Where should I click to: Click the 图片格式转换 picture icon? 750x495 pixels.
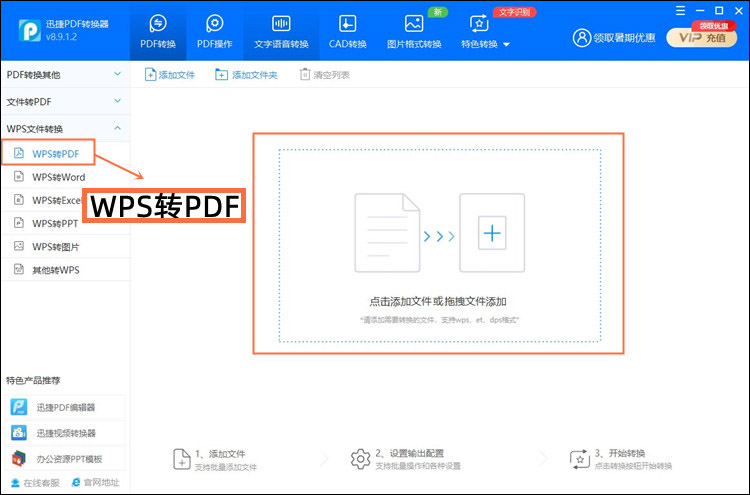click(414, 23)
